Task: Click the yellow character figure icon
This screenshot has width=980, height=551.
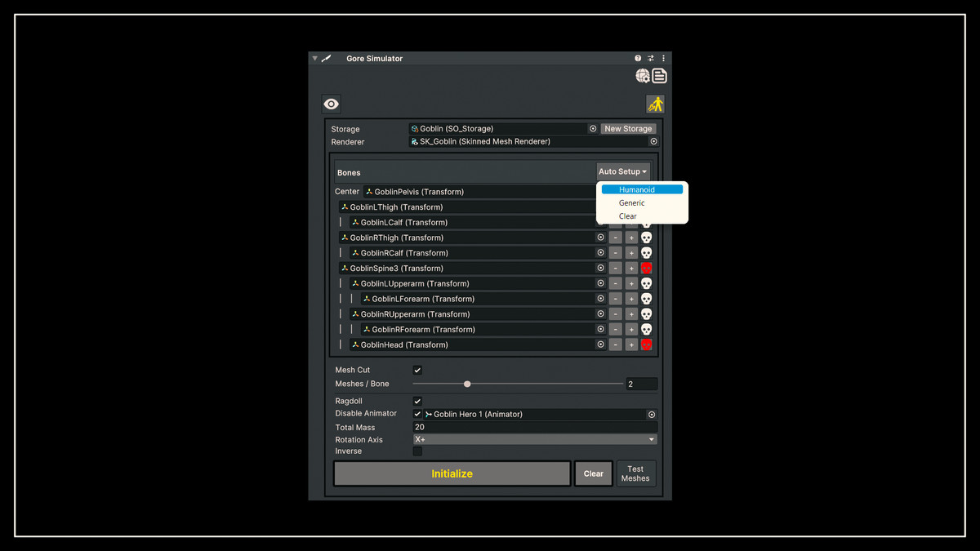Action: click(655, 104)
